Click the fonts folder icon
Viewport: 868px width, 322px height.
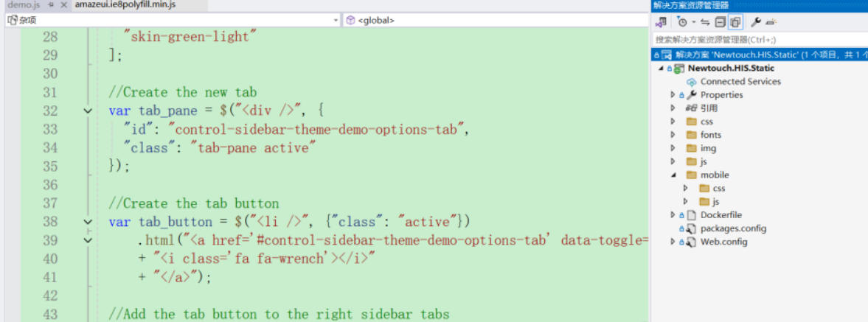[x=692, y=135]
